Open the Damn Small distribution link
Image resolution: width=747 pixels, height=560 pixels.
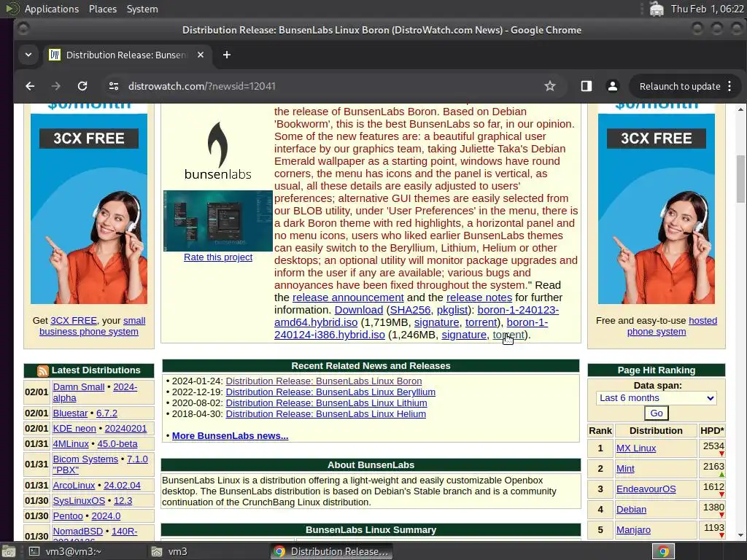pyautogui.click(x=79, y=387)
